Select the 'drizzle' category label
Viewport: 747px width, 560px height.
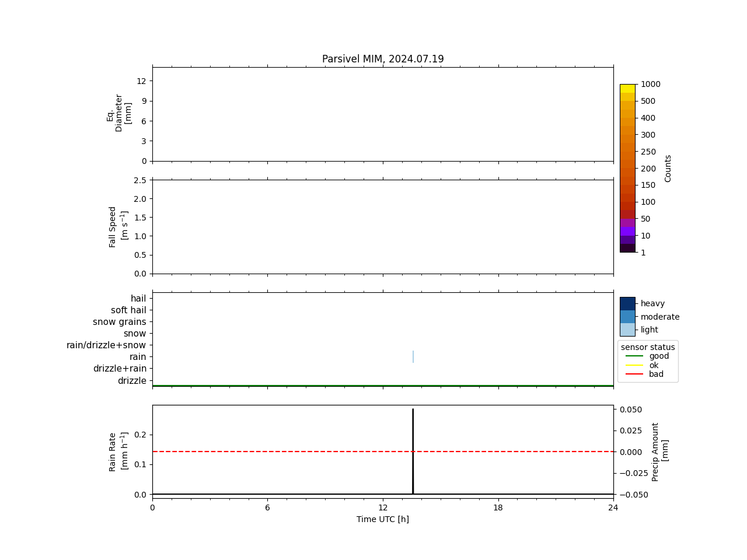click(132, 381)
